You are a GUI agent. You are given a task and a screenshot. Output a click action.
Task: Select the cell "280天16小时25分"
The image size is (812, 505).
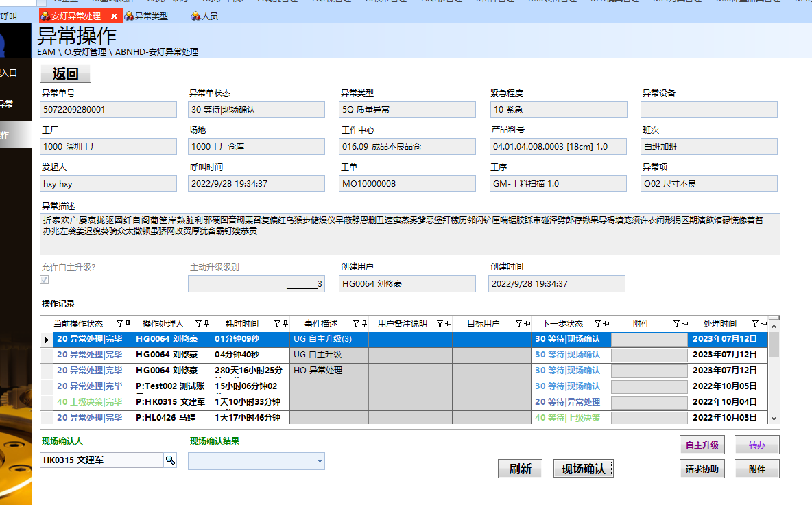[x=250, y=371]
